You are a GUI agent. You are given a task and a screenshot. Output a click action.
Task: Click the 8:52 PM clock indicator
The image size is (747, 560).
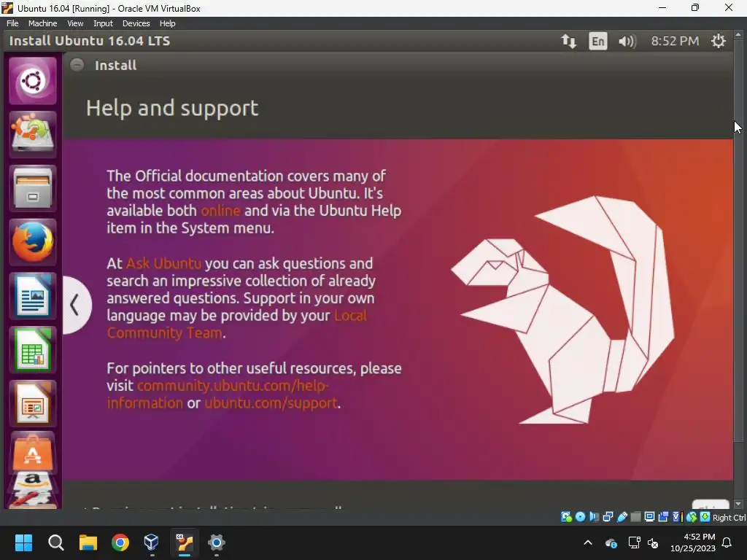click(x=675, y=41)
